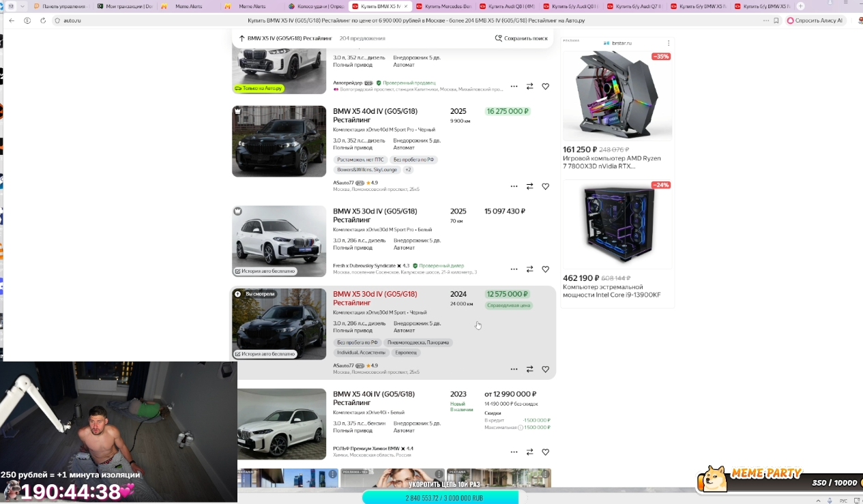The image size is (863, 504).
Task: Favorite the 15 097 430 ₽ BMW listing
Action: point(545,269)
